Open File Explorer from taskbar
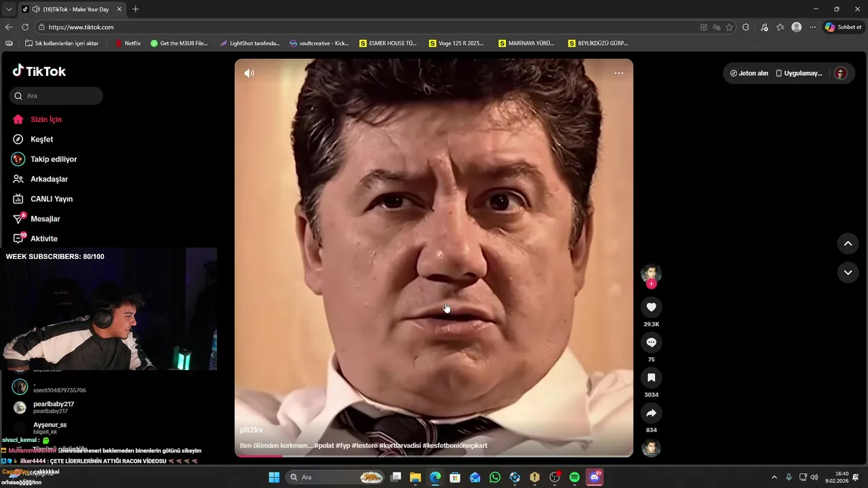This screenshot has width=868, height=488. click(x=416, y=477)
